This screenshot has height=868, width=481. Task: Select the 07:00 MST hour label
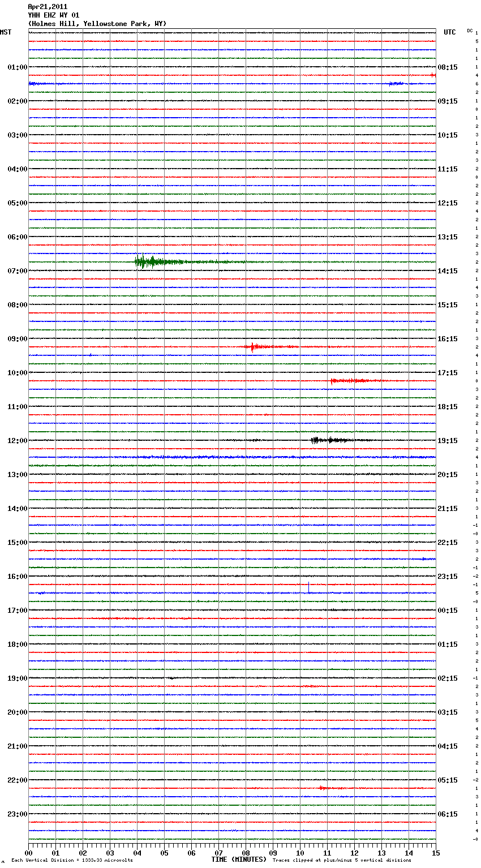(x=18, y=271)
